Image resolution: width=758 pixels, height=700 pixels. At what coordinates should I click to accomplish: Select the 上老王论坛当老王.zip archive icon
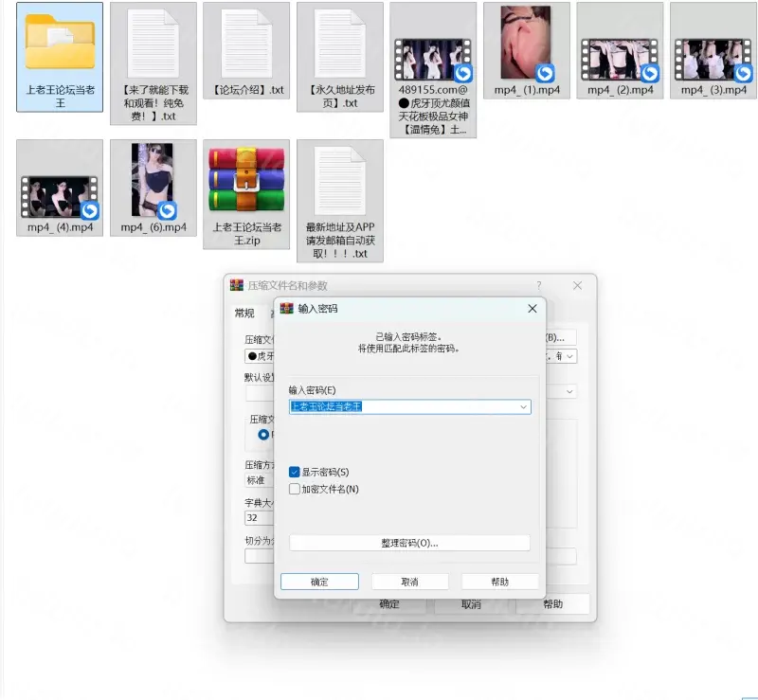click(245, 180)
